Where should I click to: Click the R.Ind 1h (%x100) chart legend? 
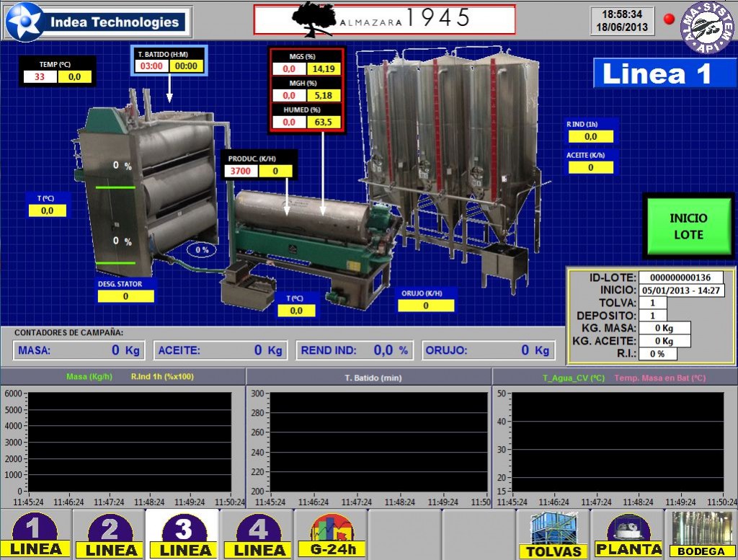[x=162, y=376]
